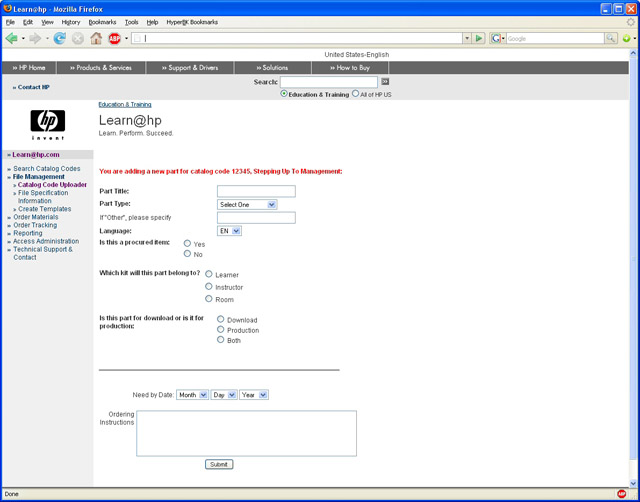This screenshot has width=640, height=502.
Task: Open the Bookmarks menu
Action: tap(102, 22)
